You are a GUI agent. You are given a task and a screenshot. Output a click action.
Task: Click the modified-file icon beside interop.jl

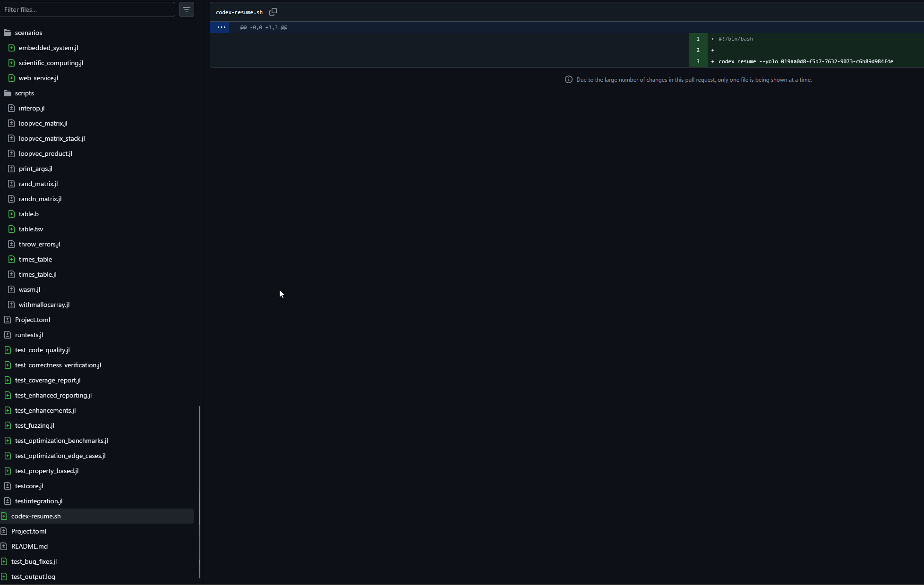(x=11, y=108)
